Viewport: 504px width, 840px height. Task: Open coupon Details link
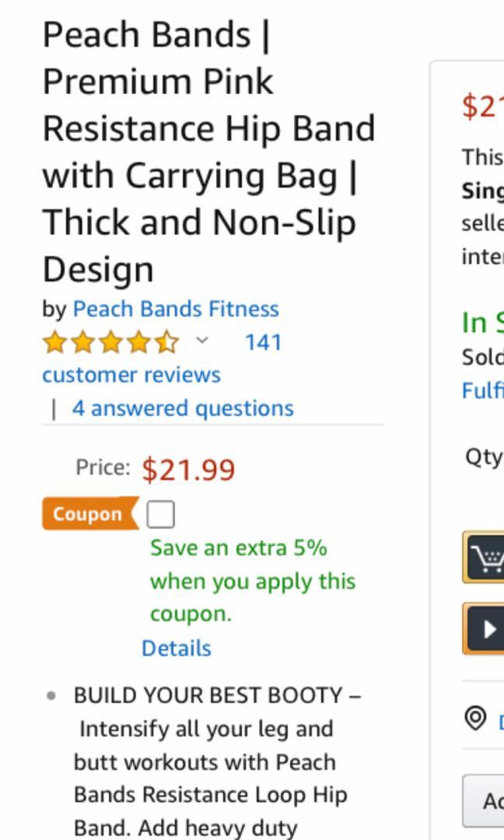pyautogui.click(x=177, y=648)
